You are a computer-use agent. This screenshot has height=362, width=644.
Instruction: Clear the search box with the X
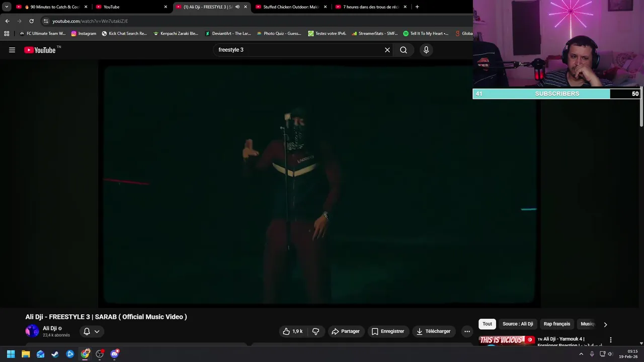[x=387, y=50]
